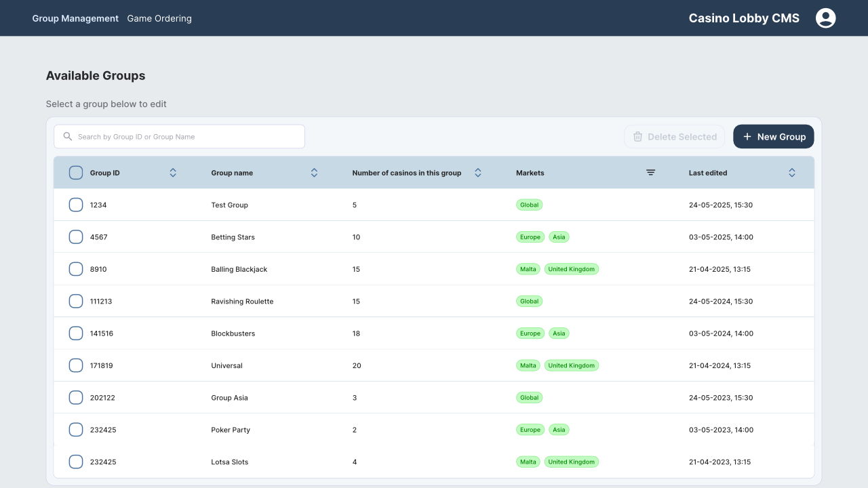
Task: Sort by Group name using arrows icon
Action: (314, 173)
